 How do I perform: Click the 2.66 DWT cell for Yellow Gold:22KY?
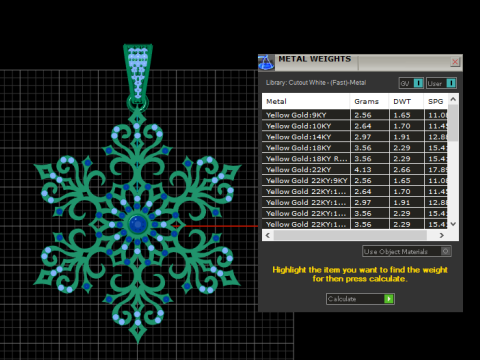[406, 170]
